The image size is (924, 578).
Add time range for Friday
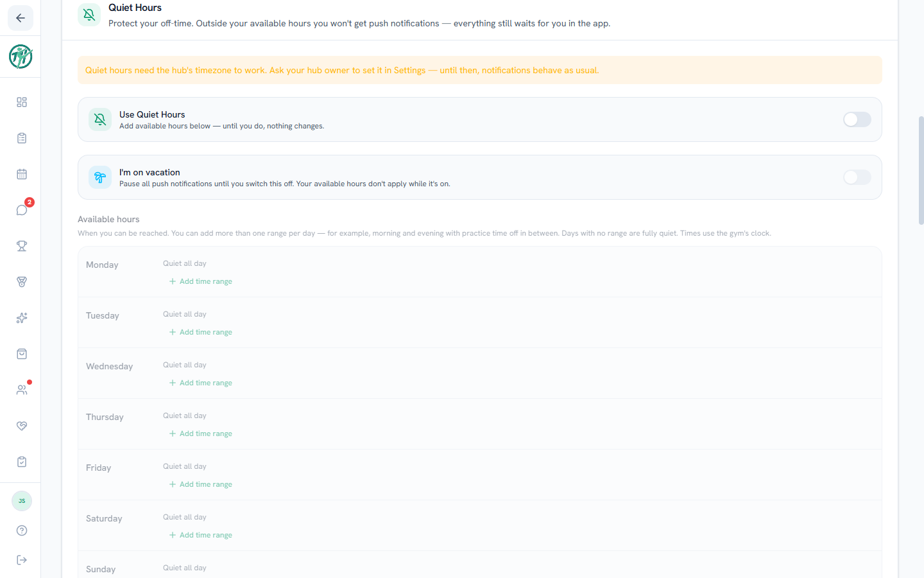pyautogui.click(x=201, y=484)
